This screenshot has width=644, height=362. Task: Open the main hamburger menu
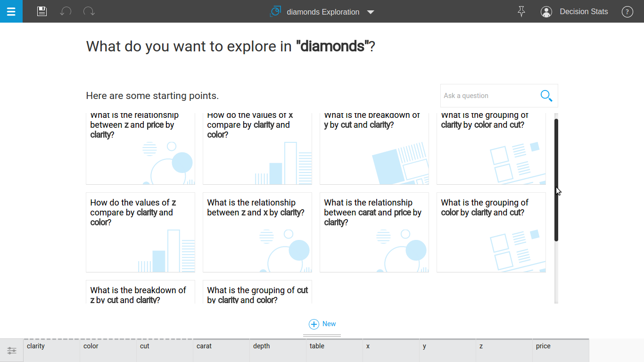pyautogui.click(x=11, y=11)
